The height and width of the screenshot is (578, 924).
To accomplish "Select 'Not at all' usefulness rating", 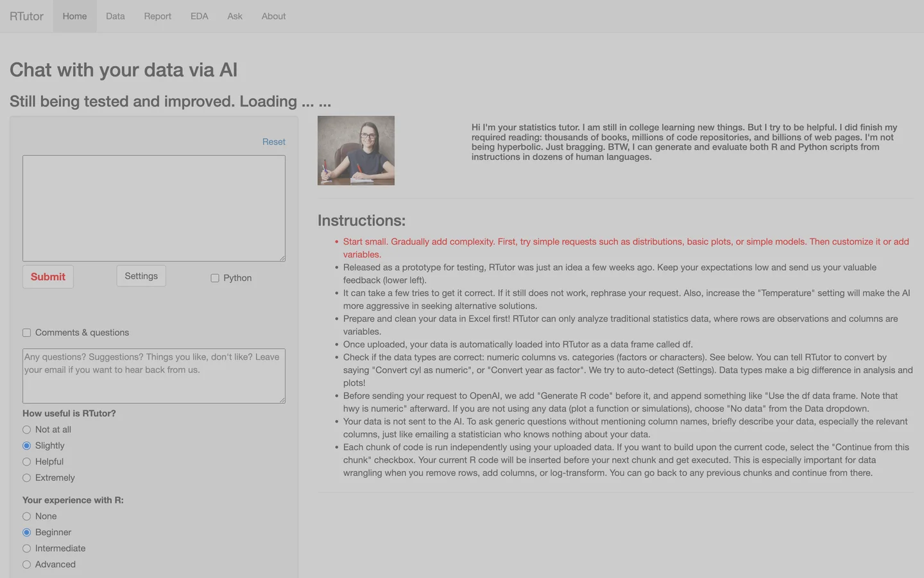I will (x=27, y=430).
